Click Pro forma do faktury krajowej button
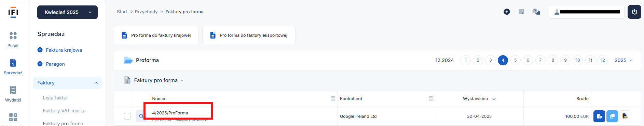This screenshot has width=644, height=126. [156, 35]
